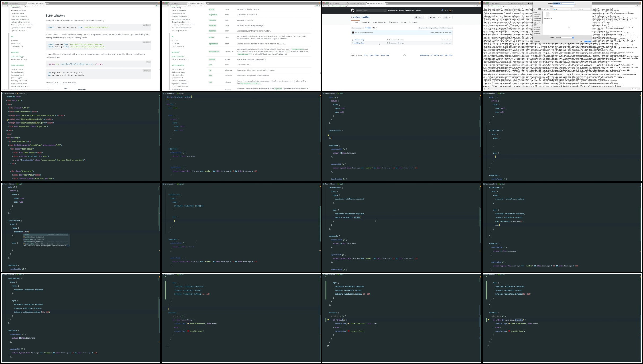Click the search field in the Save dialog
This screenshot has height=364, width=643.
tap(581, 9)
